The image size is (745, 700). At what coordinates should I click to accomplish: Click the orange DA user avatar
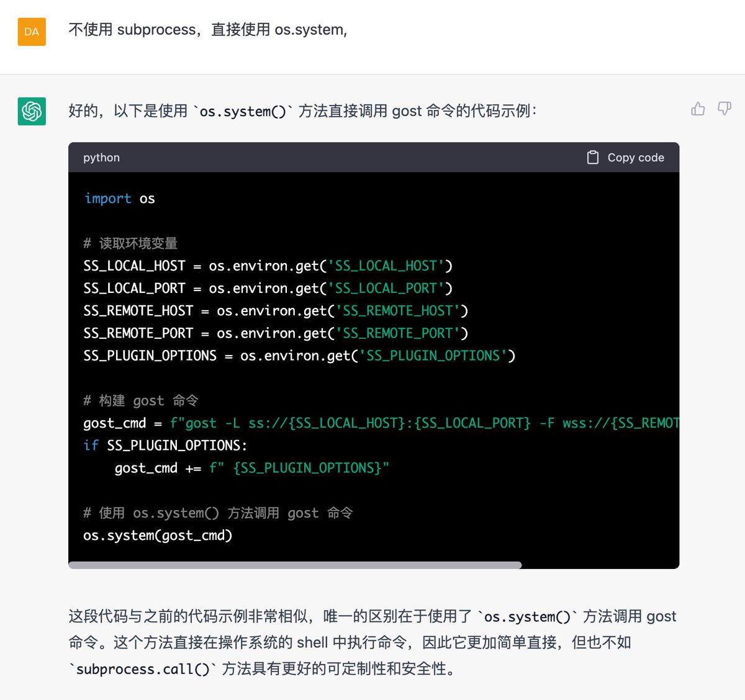tap(32, 32)
